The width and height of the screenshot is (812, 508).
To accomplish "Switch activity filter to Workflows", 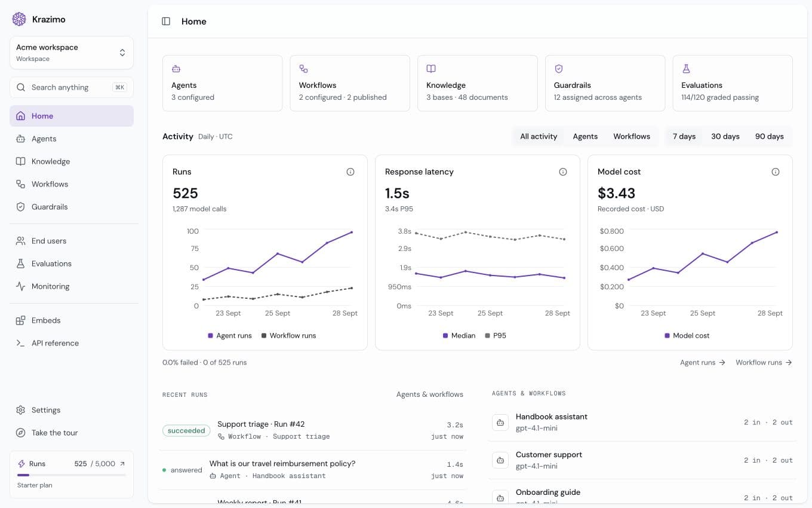I will (x=632, y=136).
